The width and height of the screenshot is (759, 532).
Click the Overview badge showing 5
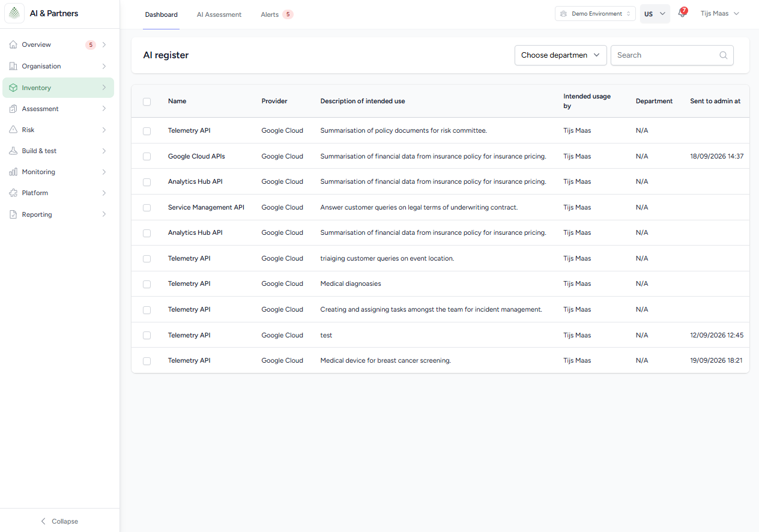pyautogui.click(x=91, y=45)
